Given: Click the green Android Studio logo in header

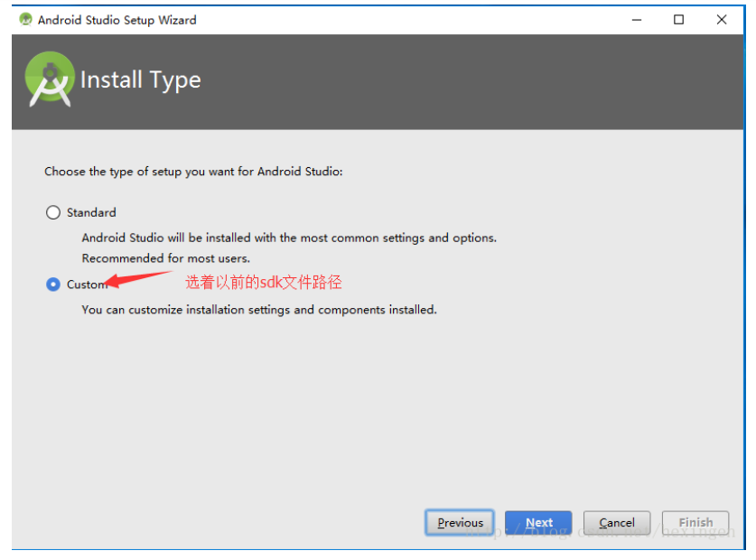Looking at the screenshot, I should pyautogui.click(x=49, y=79).
